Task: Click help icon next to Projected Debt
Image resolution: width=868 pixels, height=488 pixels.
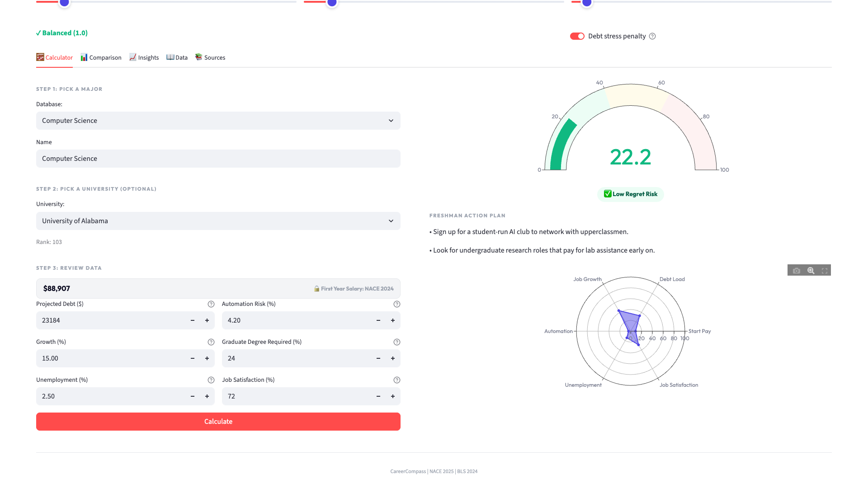Action: click(211, 304)
